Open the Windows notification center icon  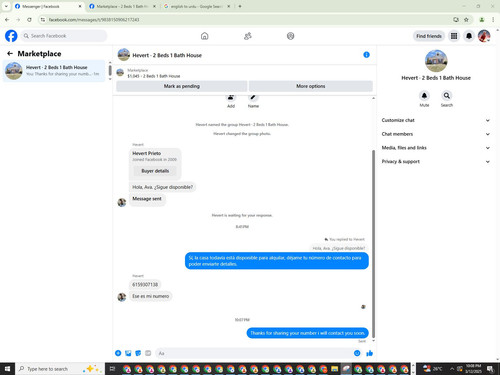click(490, 369)
